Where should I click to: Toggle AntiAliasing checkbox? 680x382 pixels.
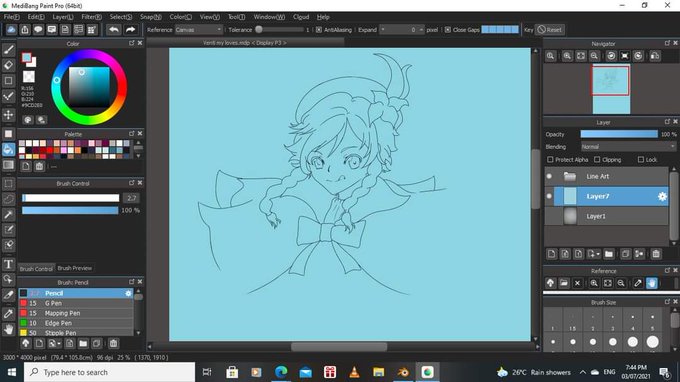coord(319,29)
